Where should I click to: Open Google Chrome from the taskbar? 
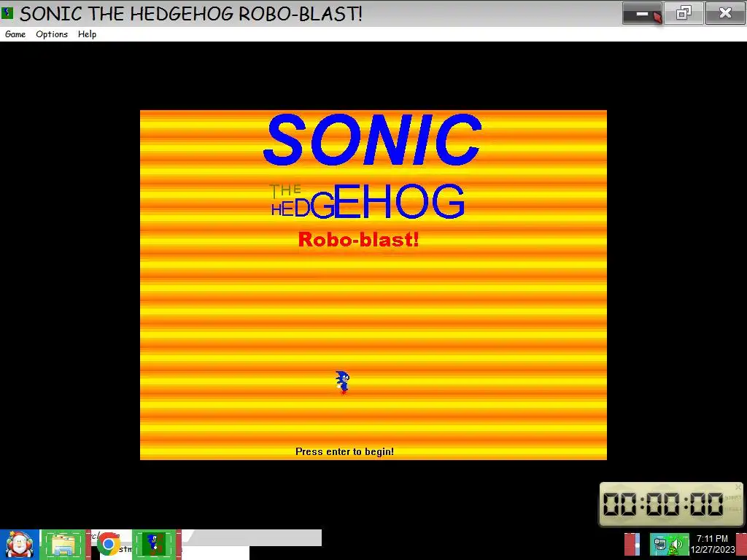point(109,543)
